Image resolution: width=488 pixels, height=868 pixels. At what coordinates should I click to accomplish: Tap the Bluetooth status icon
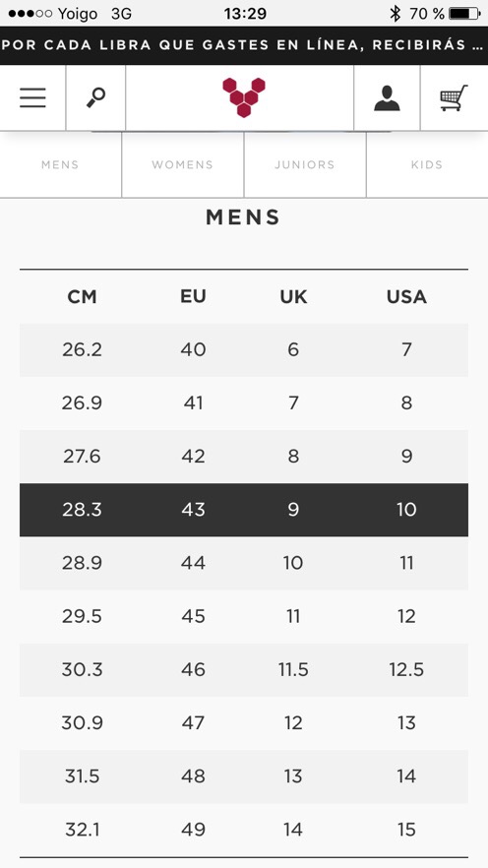point(396,14)
